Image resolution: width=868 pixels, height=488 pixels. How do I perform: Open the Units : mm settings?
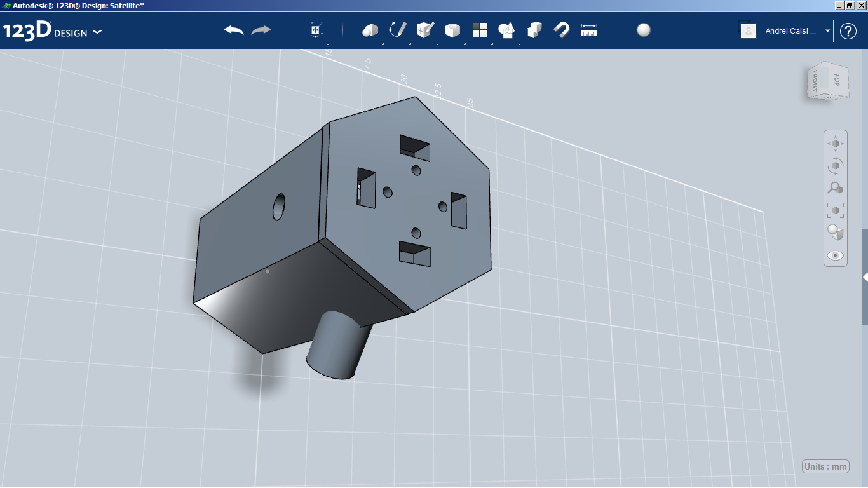pyautogui.click(x=825, y=466)
